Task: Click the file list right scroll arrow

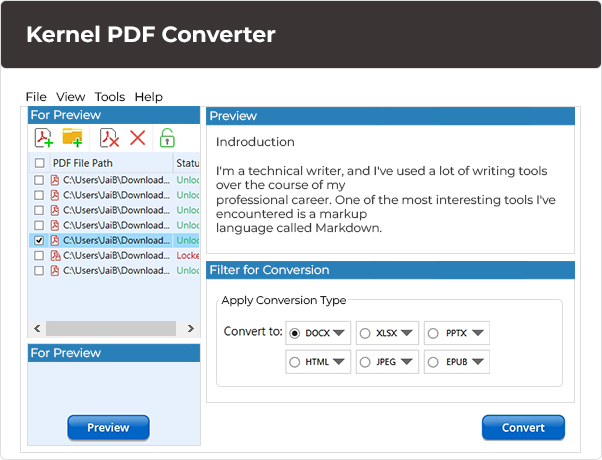Action: (x=190, y=329)
